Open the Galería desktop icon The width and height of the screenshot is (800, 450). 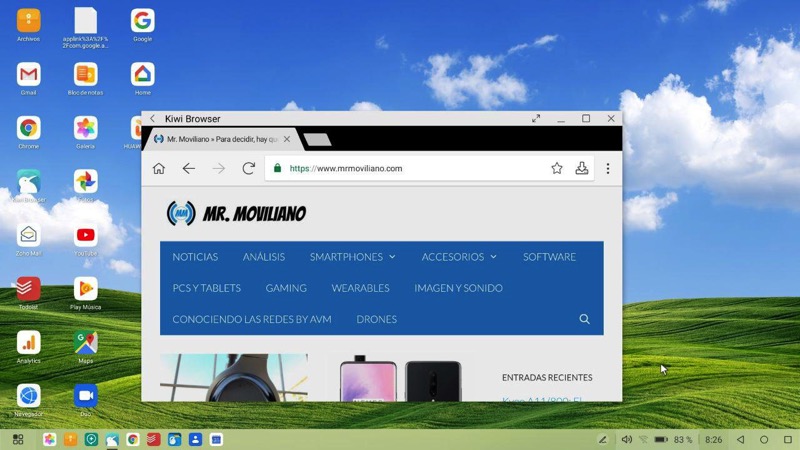click(85, 128)
